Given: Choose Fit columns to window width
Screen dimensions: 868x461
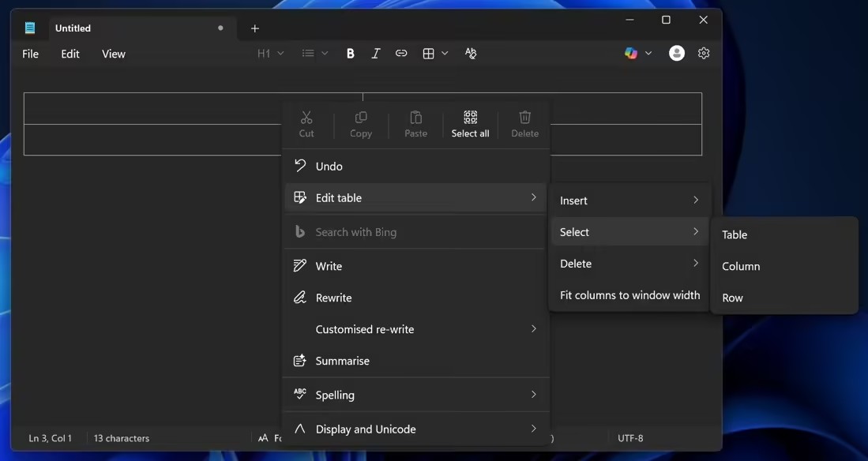Looking at the screenshot, I should pos(629,294).
